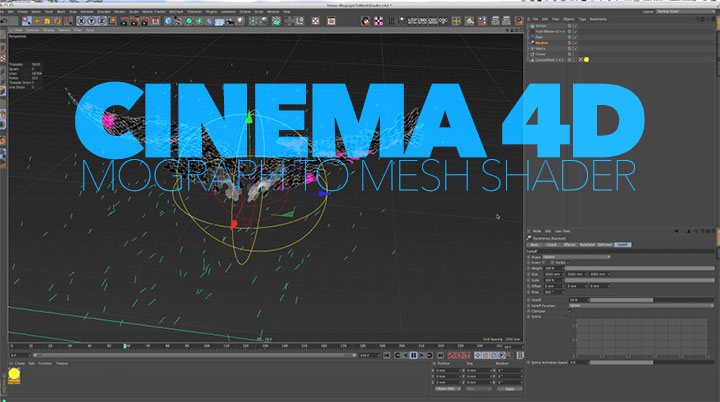Viewport: 720px width, 402px height.
Task: Click the yellow material tag on ConceptMesh
Action: (x=586, y=60)
